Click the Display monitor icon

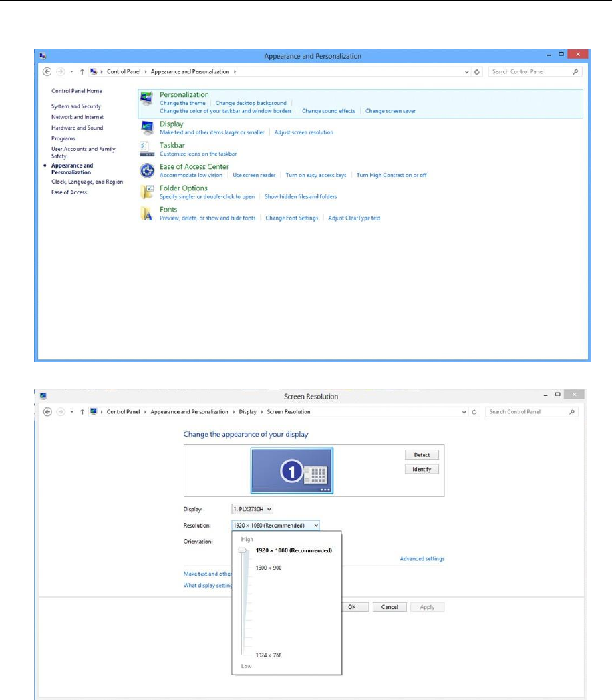(147, 128)
